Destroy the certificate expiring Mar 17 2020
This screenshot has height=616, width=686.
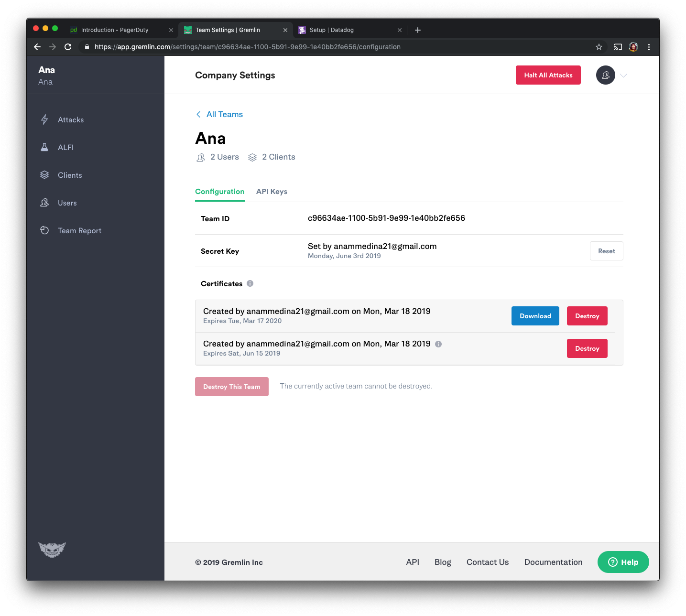(x=587, y=316)
